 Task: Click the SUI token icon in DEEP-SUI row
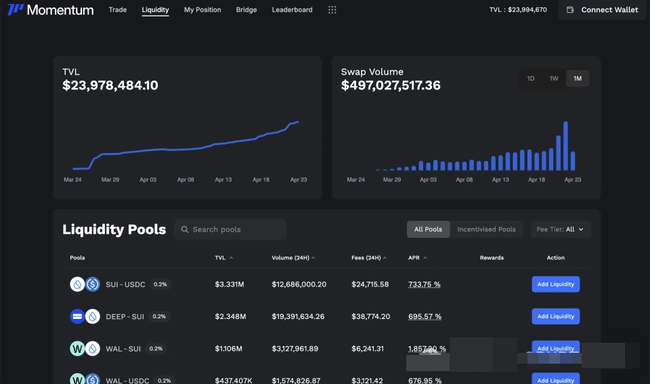coord(93,316)
